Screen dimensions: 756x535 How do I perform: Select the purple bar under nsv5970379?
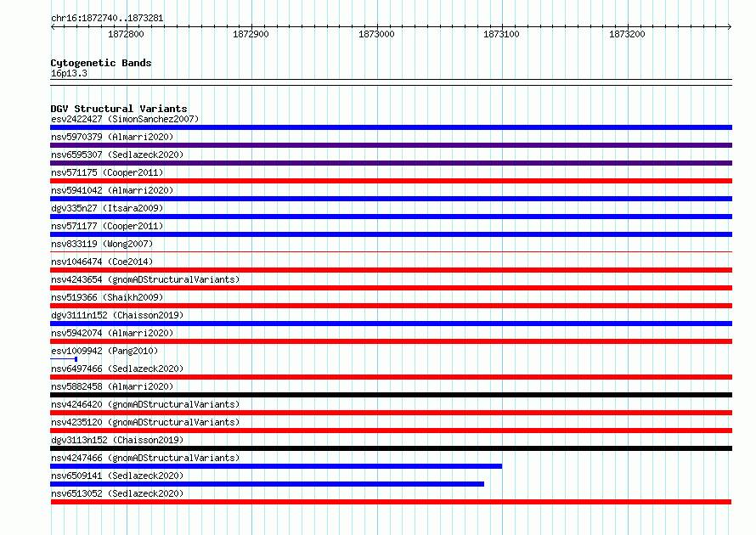click(391, 145)
